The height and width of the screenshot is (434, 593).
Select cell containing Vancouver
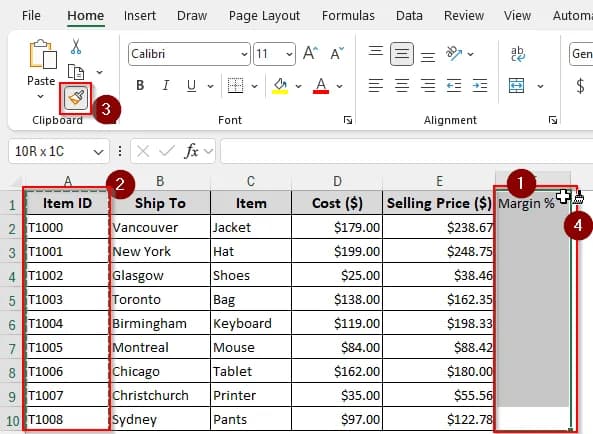point(160,227)
